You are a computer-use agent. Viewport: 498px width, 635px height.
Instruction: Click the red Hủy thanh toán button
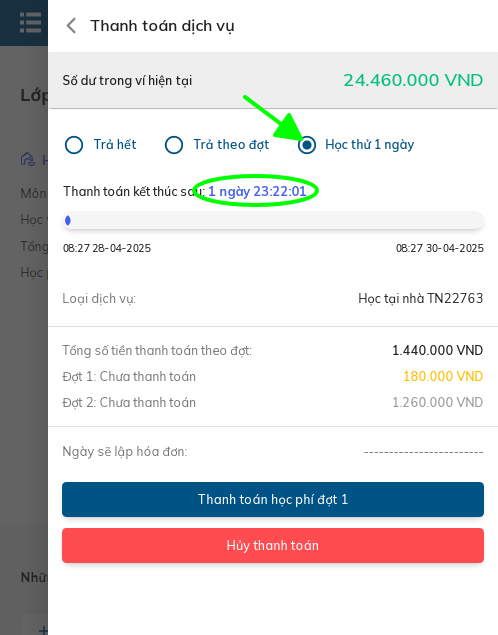coord(273,546)
